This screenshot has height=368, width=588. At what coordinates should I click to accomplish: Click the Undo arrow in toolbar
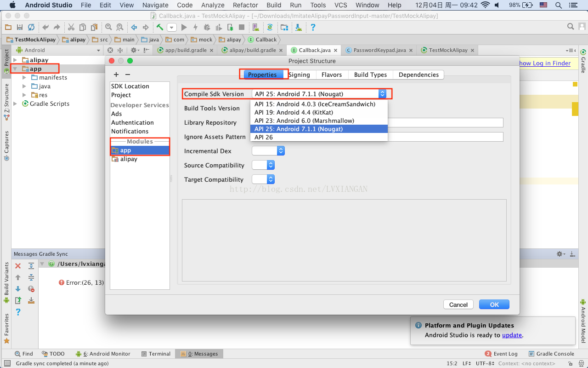45,27
